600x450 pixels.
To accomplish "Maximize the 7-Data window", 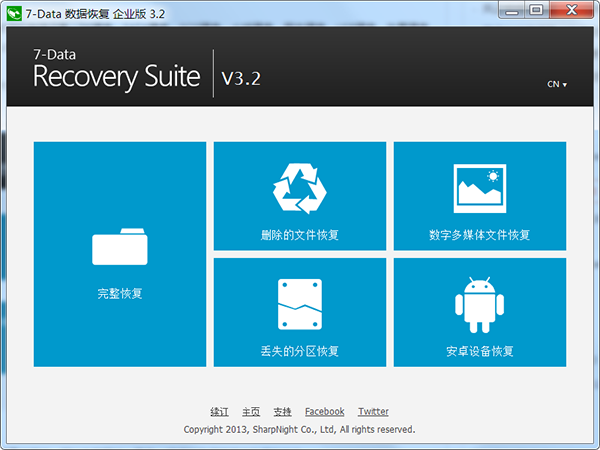I will pos(536,10).
